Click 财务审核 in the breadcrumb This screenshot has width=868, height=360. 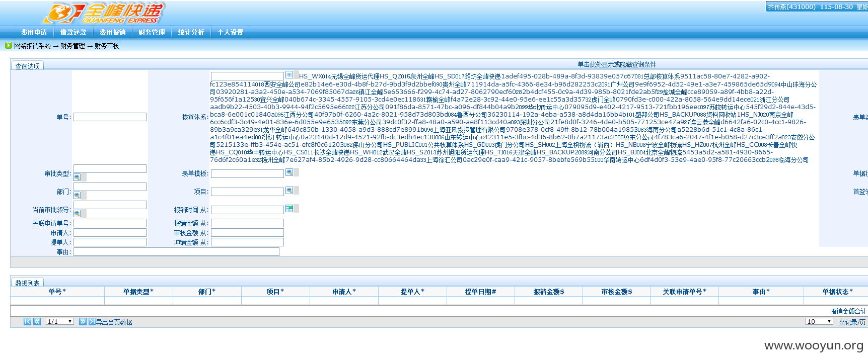tap(107, 46)
